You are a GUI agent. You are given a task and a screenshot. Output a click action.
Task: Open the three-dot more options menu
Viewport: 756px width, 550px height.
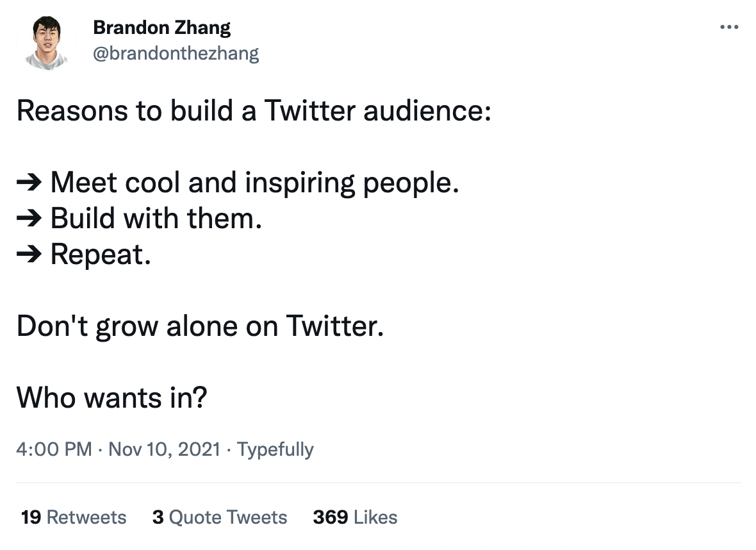pyautogui.click(x=729, y=28)
